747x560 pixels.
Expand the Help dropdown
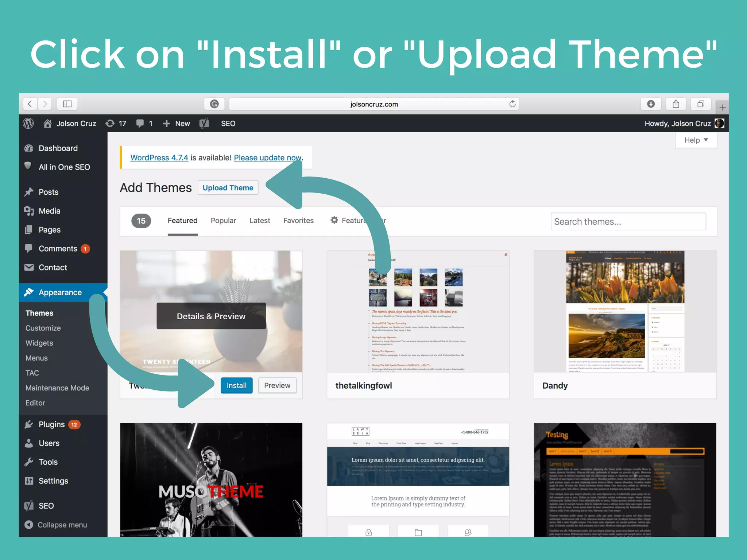tap(696, 140)
